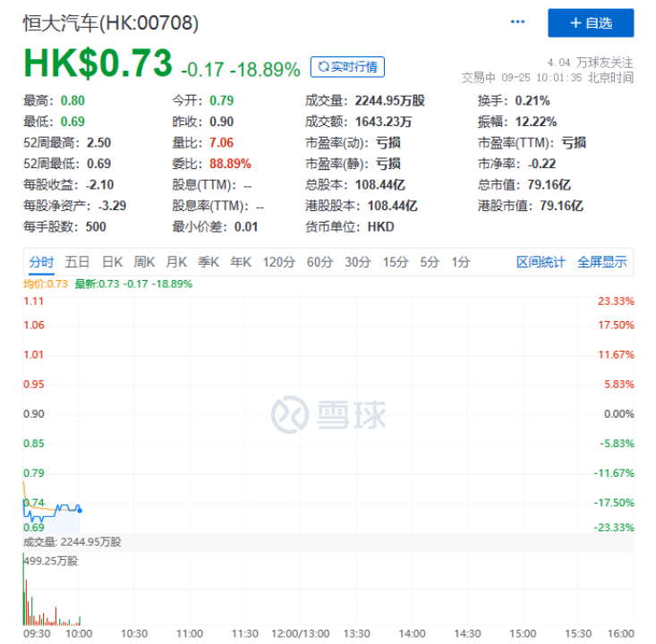The width and height of the screenshot is (656, 644).
Task: Click the 最高 value 0.80
Action: [x=72, y=101]
